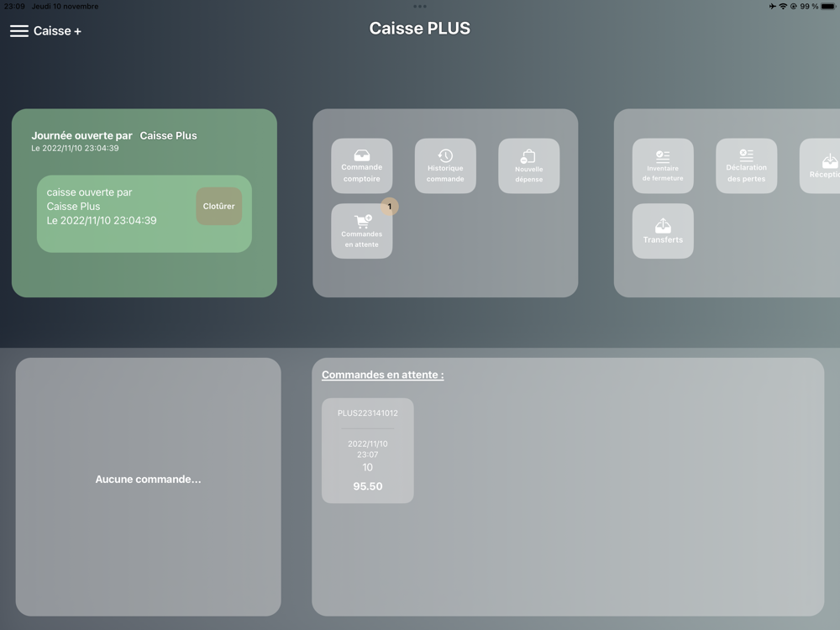Click the pending orders badge showing 1

coord(390,207)
